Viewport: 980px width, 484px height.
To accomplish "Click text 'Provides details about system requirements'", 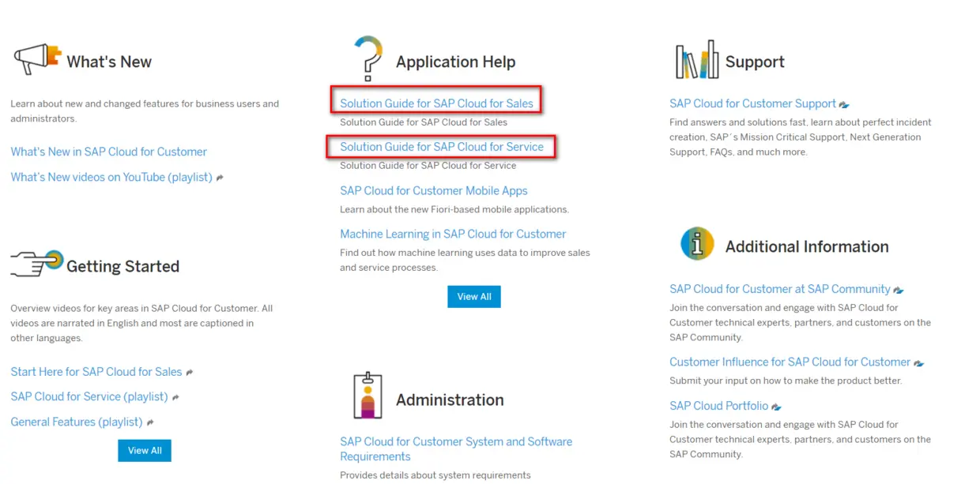I will click(435, 475).
